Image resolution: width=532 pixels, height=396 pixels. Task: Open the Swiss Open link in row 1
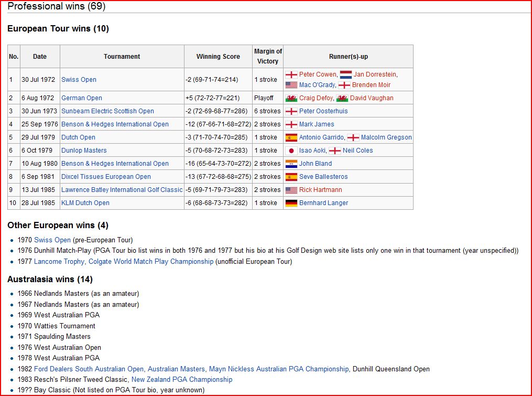(x=79, y=80)
